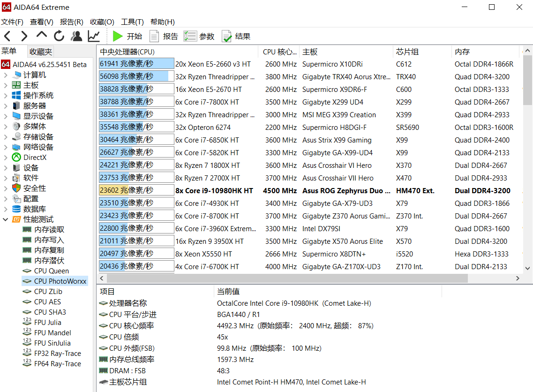Select FPU Julia benchmark item
Image resolution: width=533 pixels, height=392 pixels.
coord(47,323)
